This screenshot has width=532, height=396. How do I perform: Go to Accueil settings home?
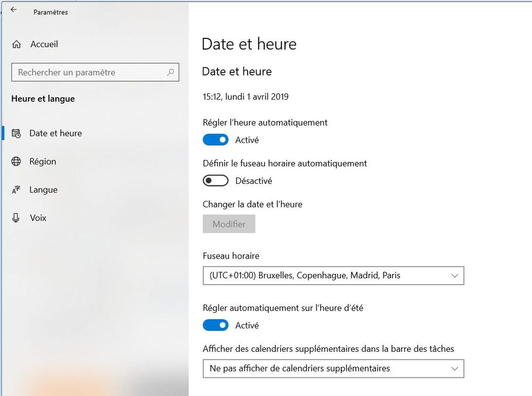(44, 44)
